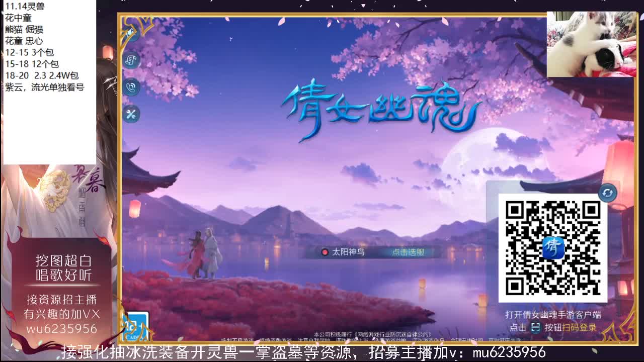Click the 18-20 2.3 2.4W包 note line
Image resolution: width=644 pixels, height=362 pixels.
[42, 75]
